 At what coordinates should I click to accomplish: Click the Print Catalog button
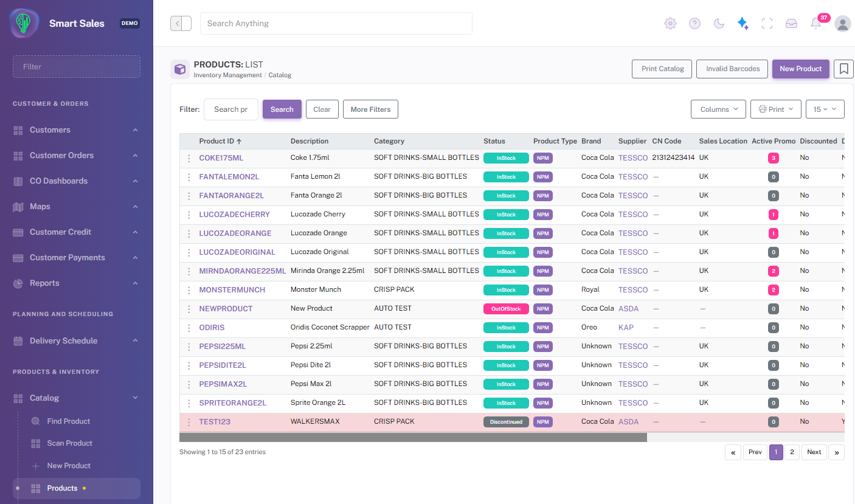click(663, 69)
